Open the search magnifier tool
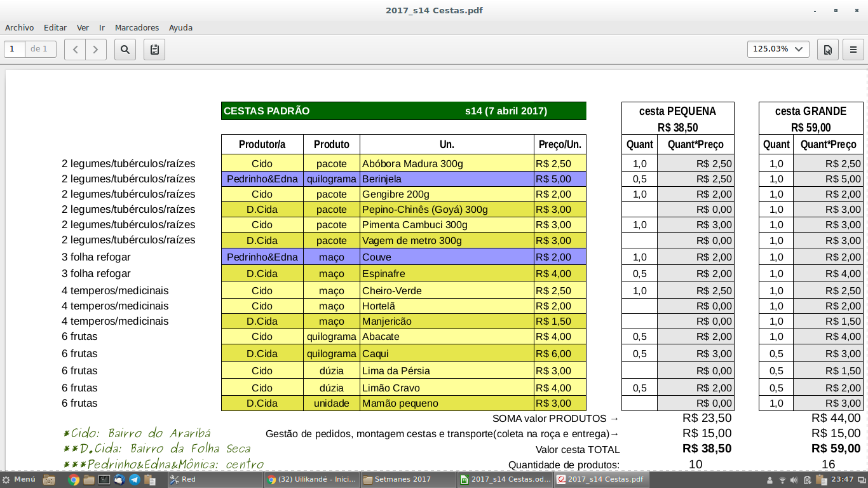 click(x=125, y=49)
